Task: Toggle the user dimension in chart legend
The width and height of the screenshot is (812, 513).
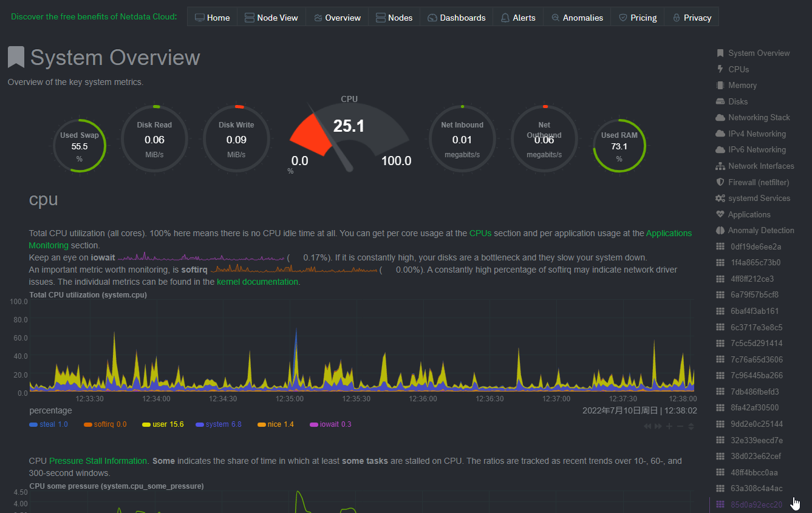Action: 167,424
